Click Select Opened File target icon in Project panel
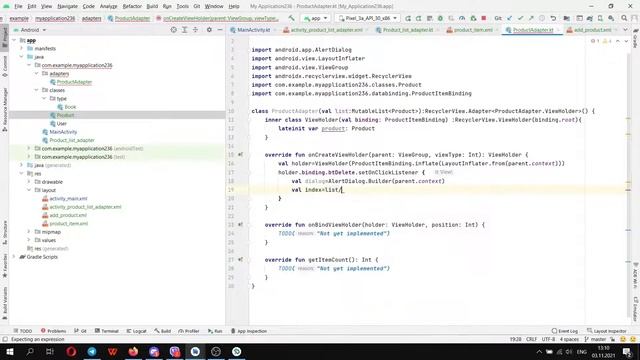640x360 pixels. pyautogui.click(x=173, y=30)
